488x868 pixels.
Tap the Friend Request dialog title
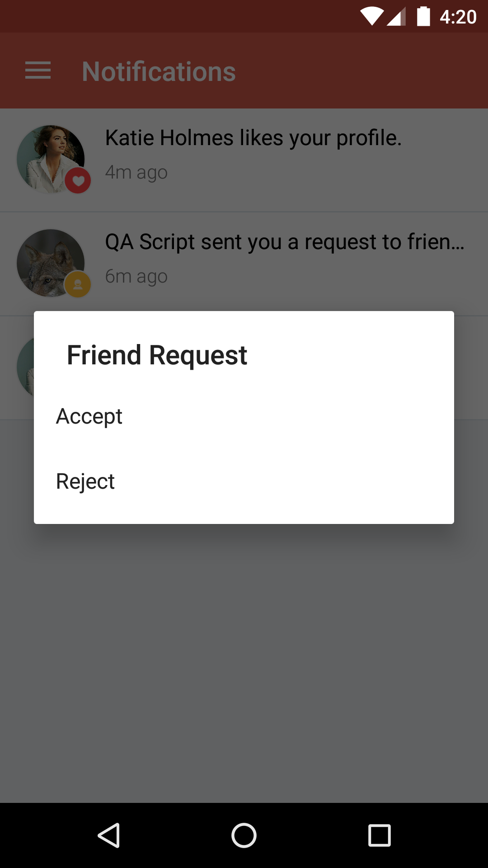157,355
